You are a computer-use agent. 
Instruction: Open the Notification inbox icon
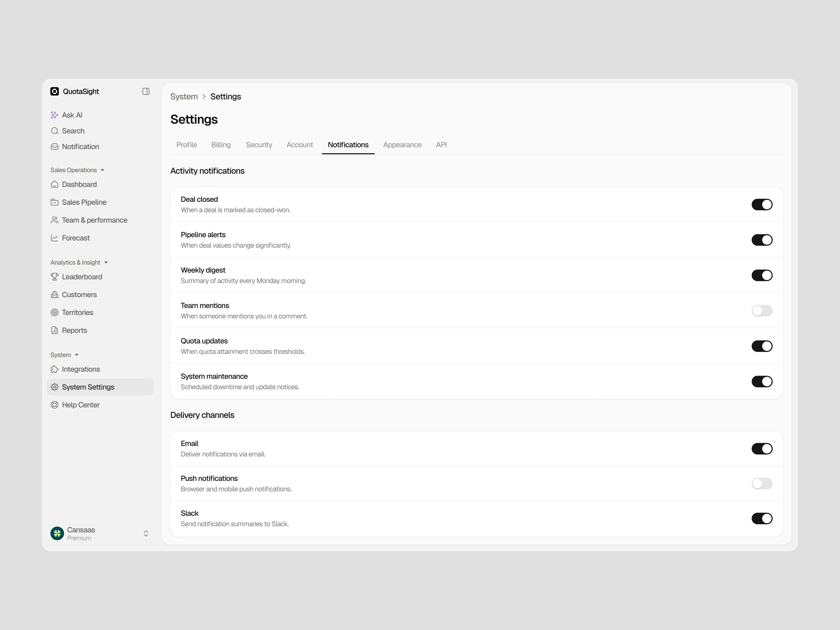55,147
